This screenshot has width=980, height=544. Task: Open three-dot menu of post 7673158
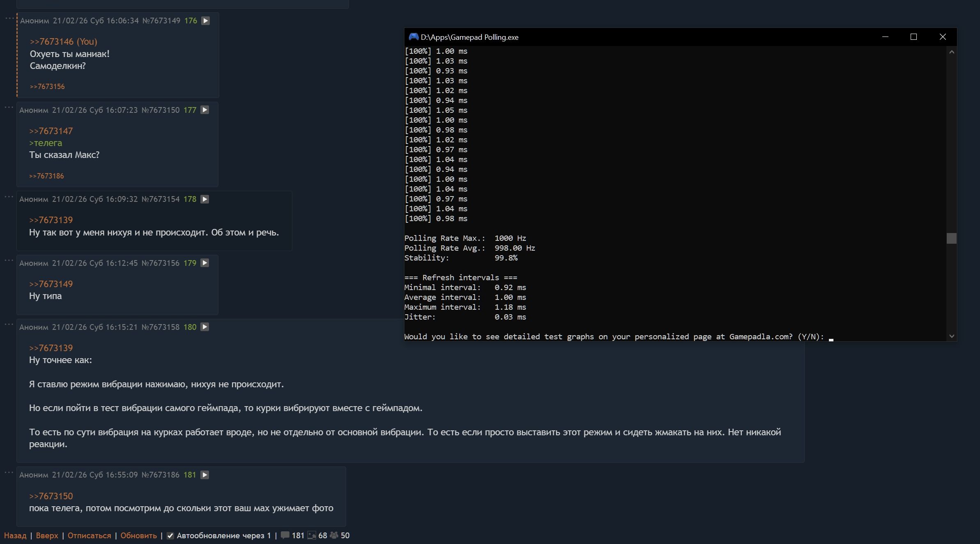click(x=9, y=325)
